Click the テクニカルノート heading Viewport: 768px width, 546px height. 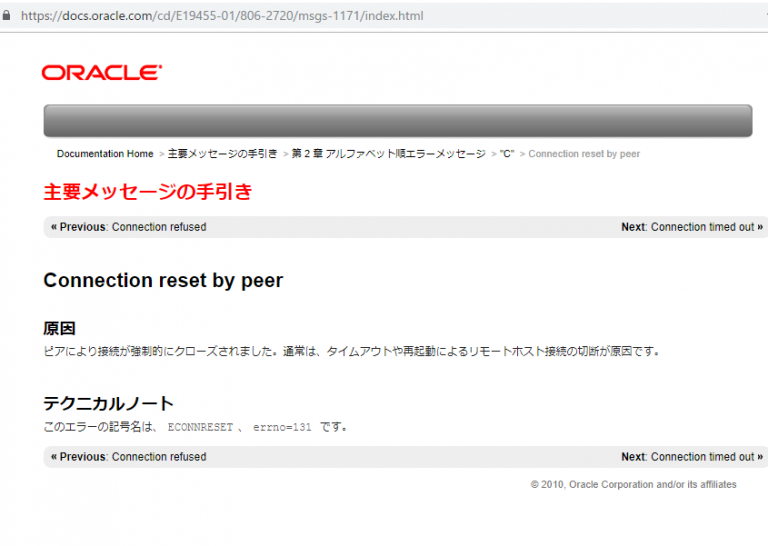click(x=109, y=404)
